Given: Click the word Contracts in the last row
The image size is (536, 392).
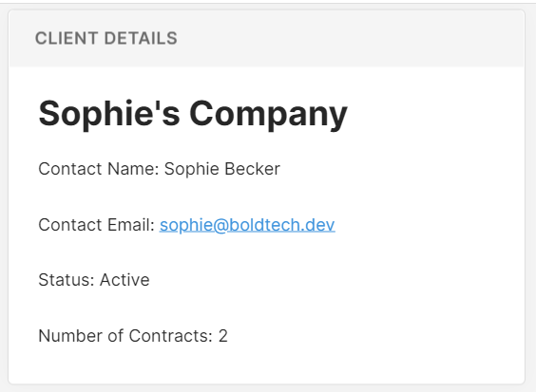Looking at the screenshot, I should coord(171,336).
